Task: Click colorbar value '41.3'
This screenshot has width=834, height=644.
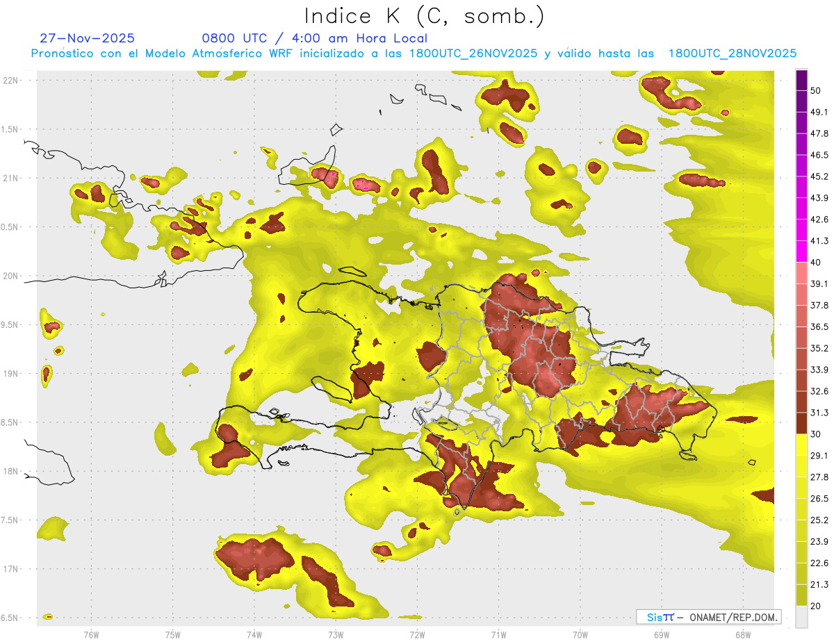Action: [x=819, y=241]
